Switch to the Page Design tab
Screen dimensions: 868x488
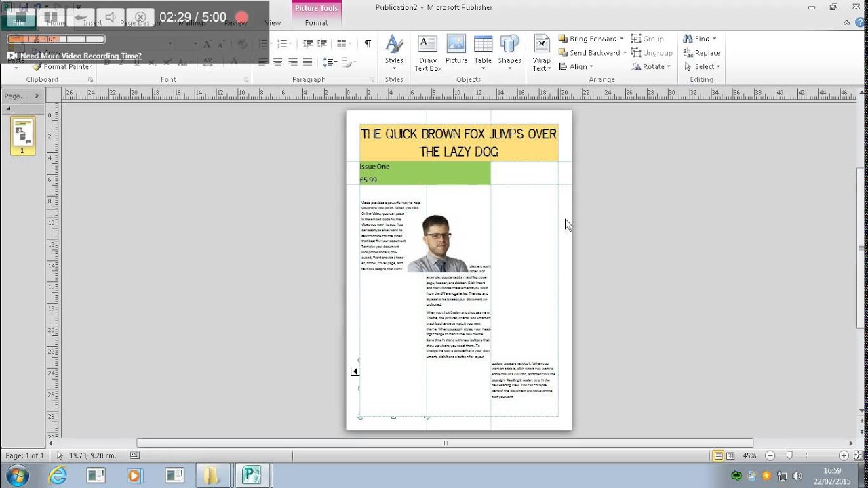[x=140, y=23]
